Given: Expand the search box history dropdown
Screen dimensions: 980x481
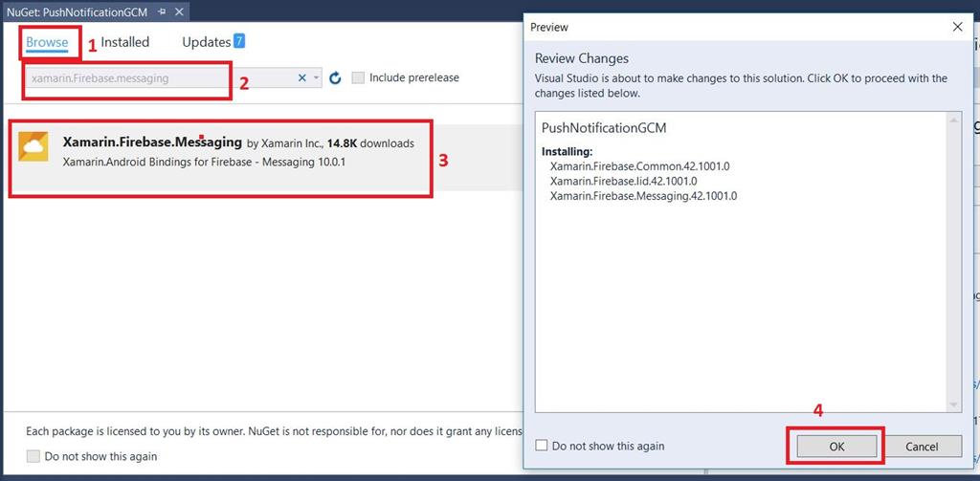Looking at the screenshot, I should [x=317, y=78].
